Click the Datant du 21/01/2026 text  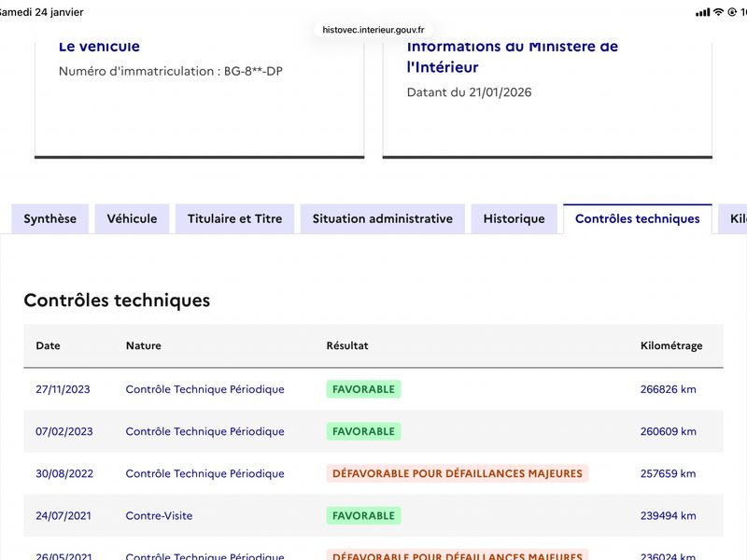(x=470, y=92)
